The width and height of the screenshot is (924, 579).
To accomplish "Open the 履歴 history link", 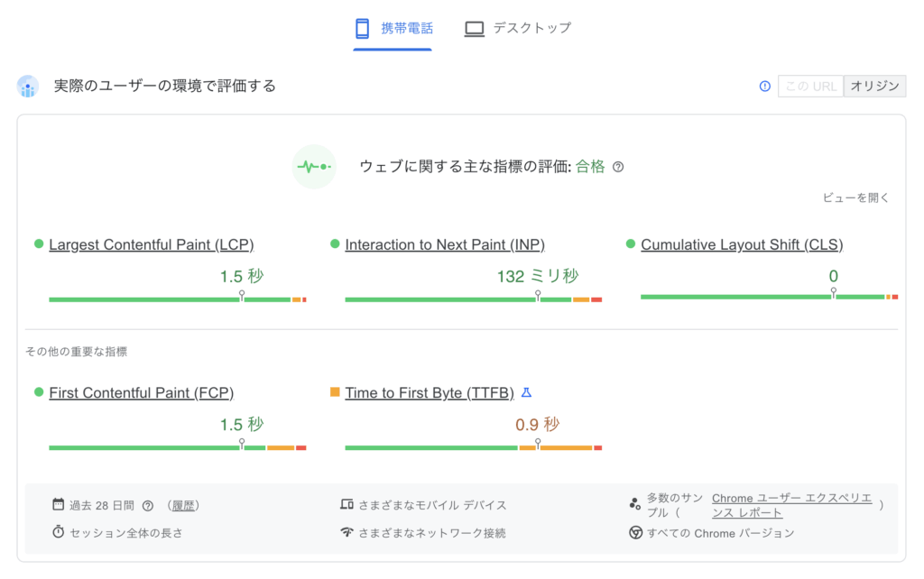I will tap(183, 506).
